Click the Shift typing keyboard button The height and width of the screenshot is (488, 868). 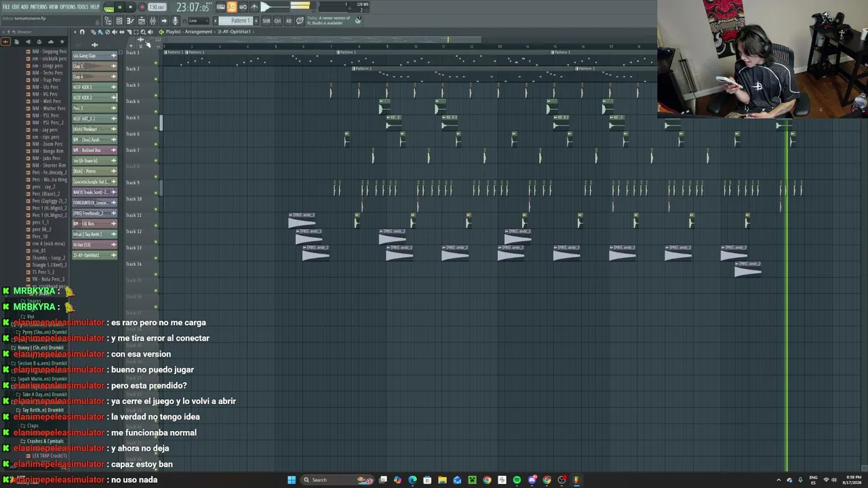point(267,21)
